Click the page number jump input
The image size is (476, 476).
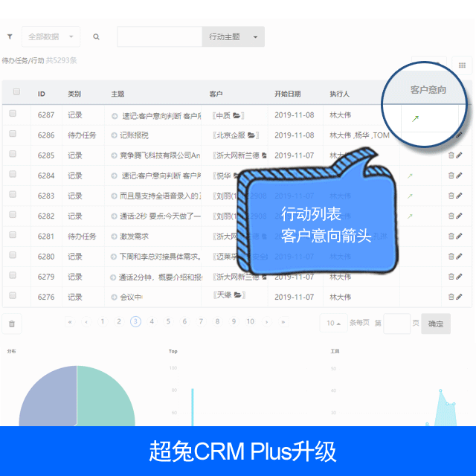tap(397, 324)
